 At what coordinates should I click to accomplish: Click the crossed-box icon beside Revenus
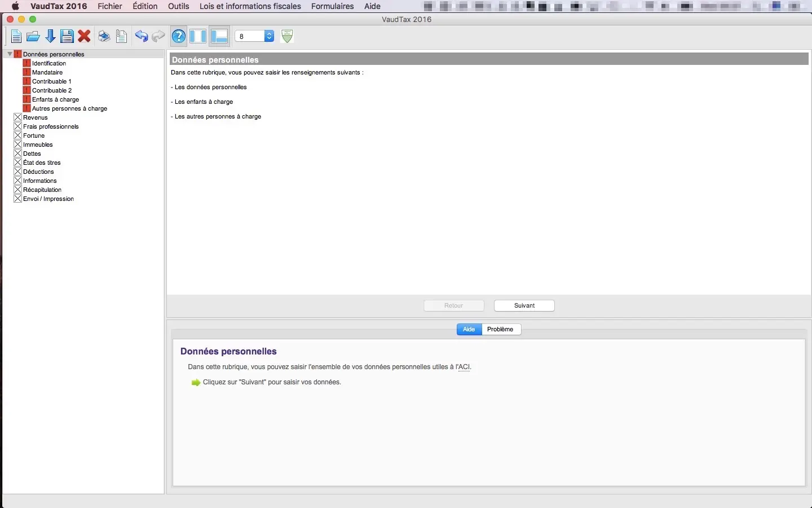(17, 117)
